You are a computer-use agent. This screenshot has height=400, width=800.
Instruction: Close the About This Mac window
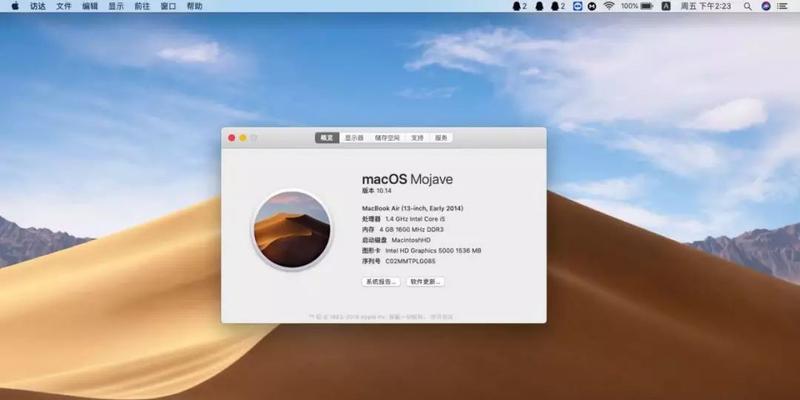232,138
